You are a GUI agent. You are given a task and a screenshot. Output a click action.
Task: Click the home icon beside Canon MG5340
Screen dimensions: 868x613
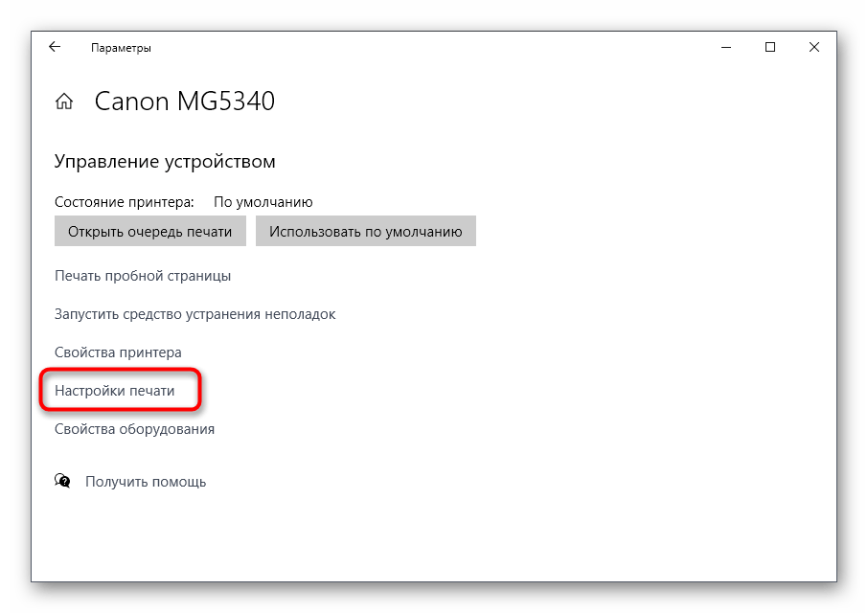64,102
